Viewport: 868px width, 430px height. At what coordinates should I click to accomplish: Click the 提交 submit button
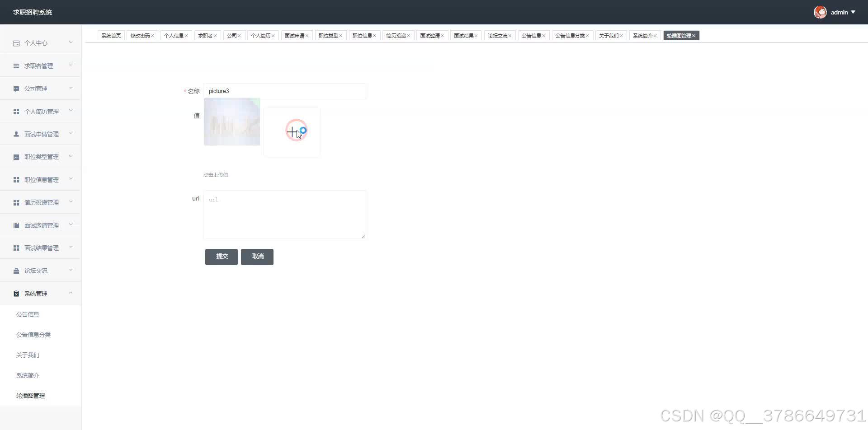click(222, 257)
